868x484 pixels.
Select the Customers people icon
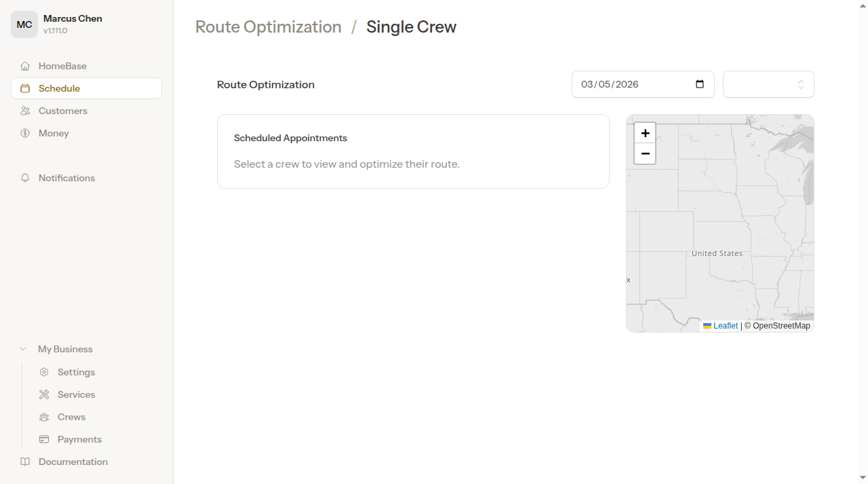[25, 111]
